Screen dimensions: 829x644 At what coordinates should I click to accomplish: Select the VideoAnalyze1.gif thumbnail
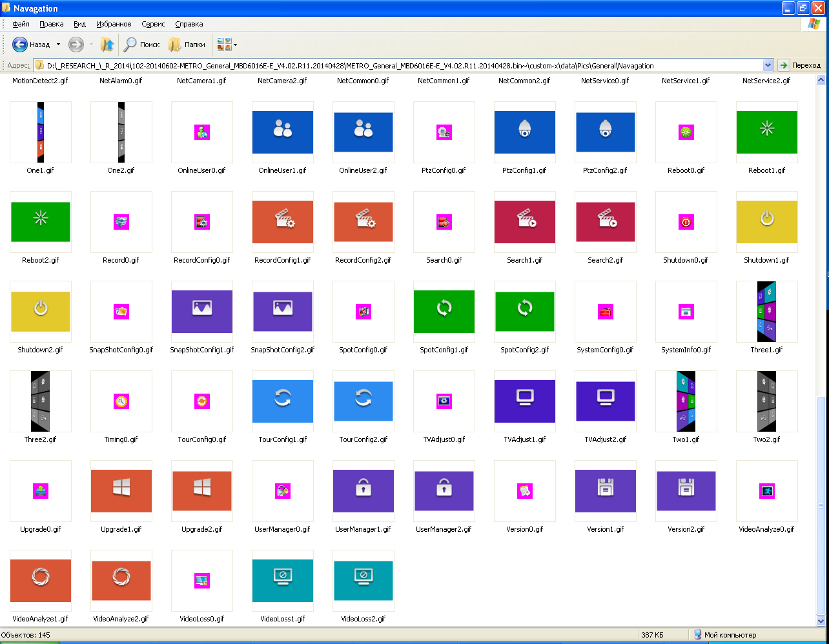point(40,581)
